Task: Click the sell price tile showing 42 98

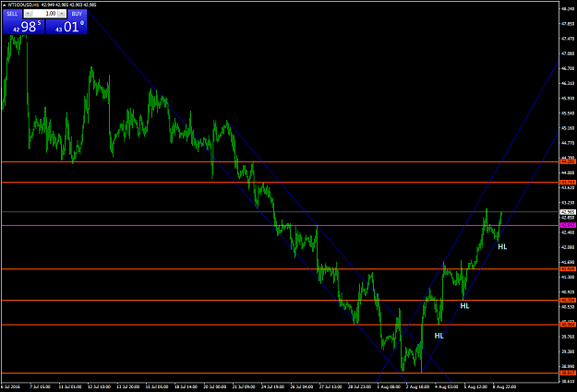Action: click(x=24, y=27)
